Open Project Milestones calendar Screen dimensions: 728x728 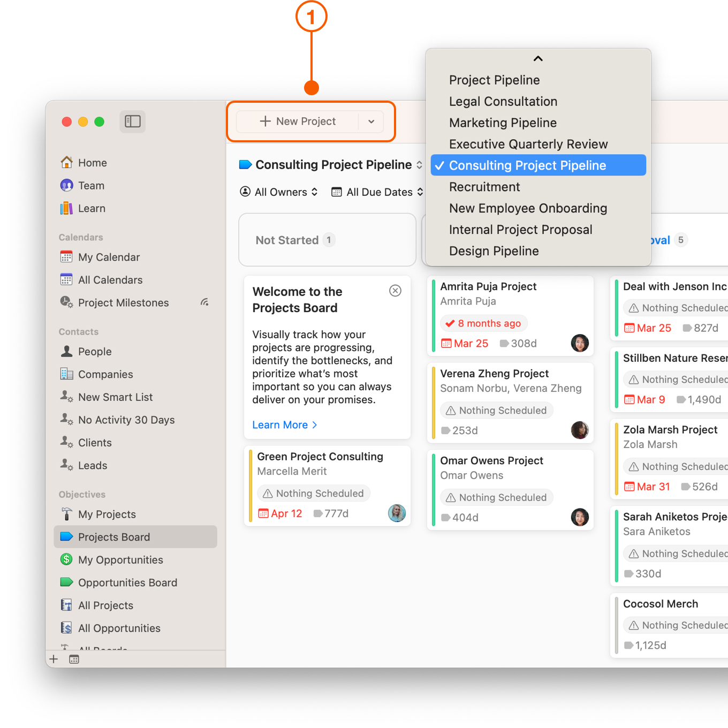pos(123,303)
